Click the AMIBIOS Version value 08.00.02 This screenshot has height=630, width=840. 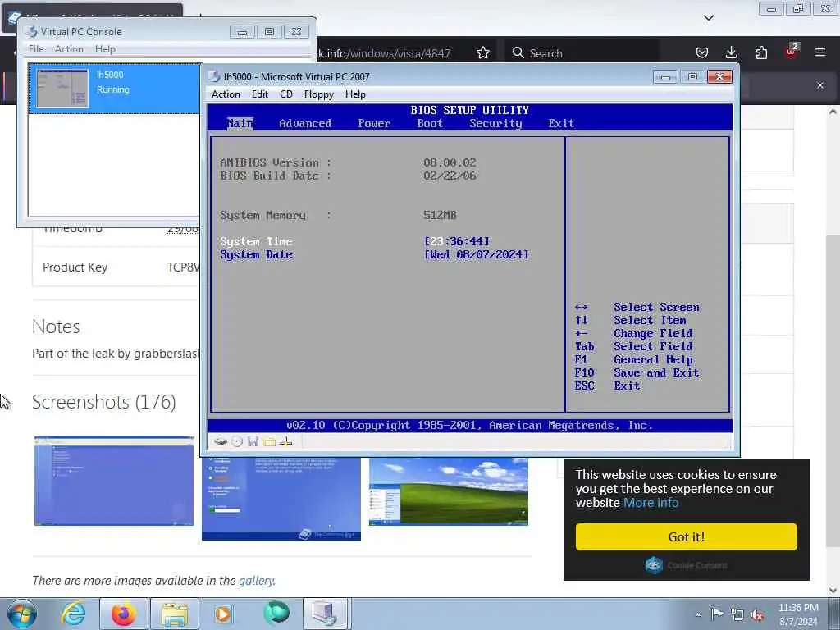pyautogui.click(x=450, y=162)
